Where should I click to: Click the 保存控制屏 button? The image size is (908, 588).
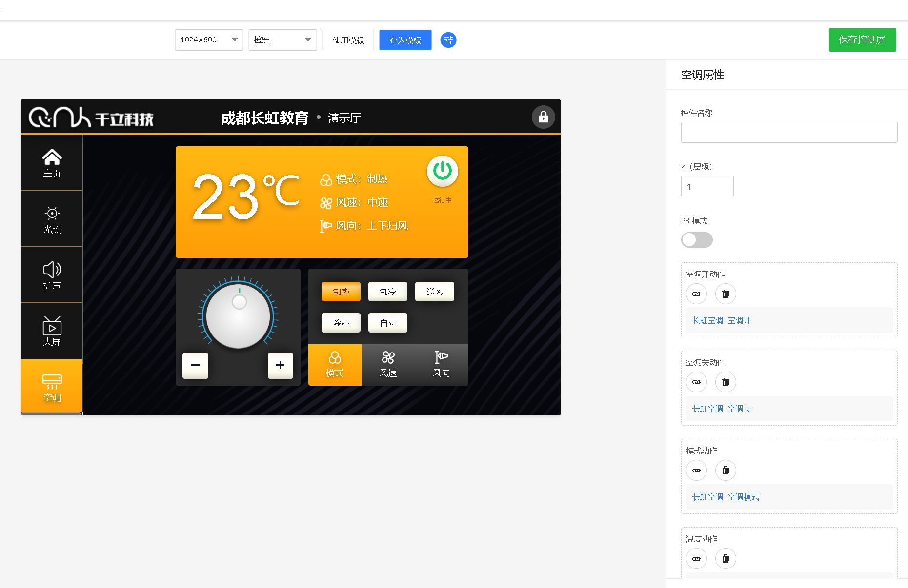coord(862,40)
